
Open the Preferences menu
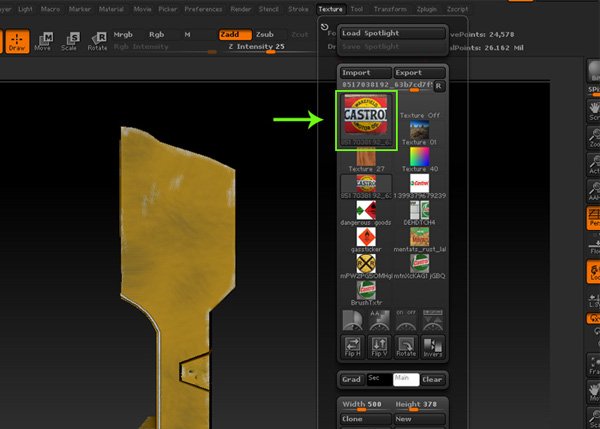click(203, 9)
